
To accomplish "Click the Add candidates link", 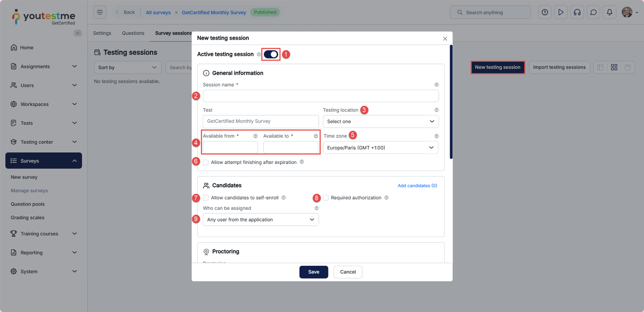I will [x=417, y=186].
